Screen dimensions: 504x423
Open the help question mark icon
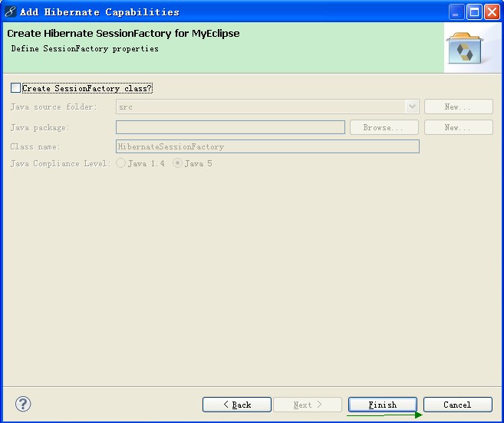click(x=23, y=404)
